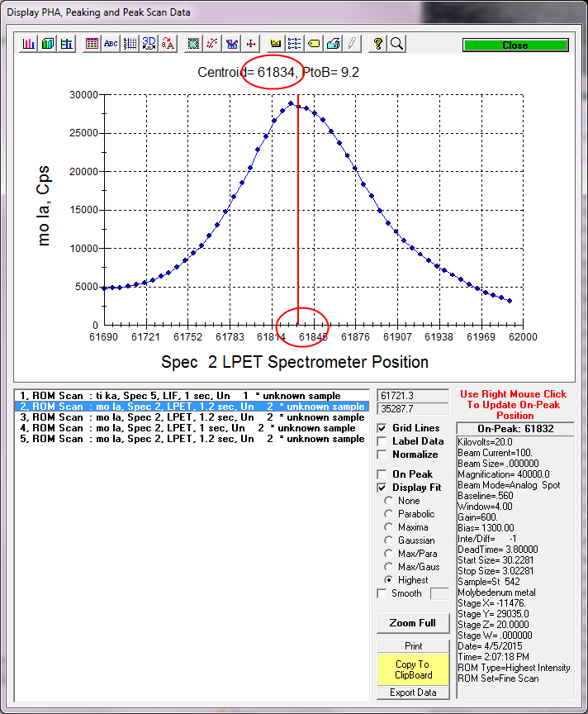Click the Abc text labels icon
Image resolution: width=588 pixels, height=714 pixels.
[x=111, y=44]
